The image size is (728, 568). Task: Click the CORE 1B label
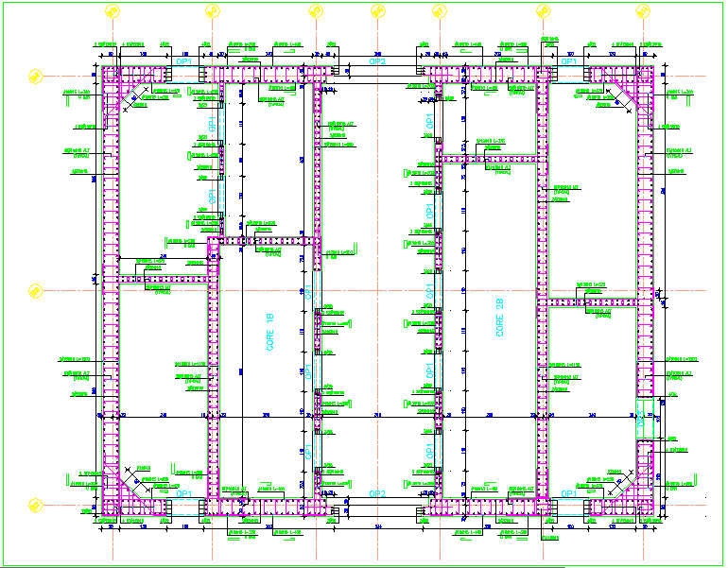269,333
